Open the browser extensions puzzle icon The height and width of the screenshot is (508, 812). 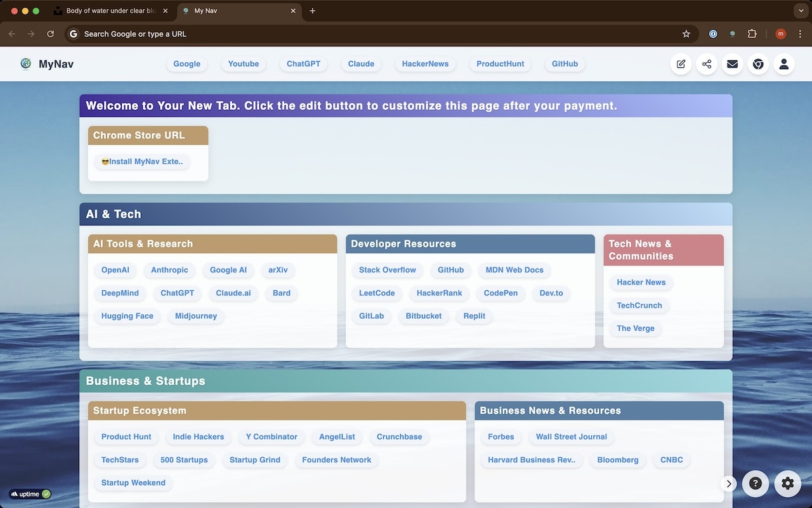click(x=752, y=34)
